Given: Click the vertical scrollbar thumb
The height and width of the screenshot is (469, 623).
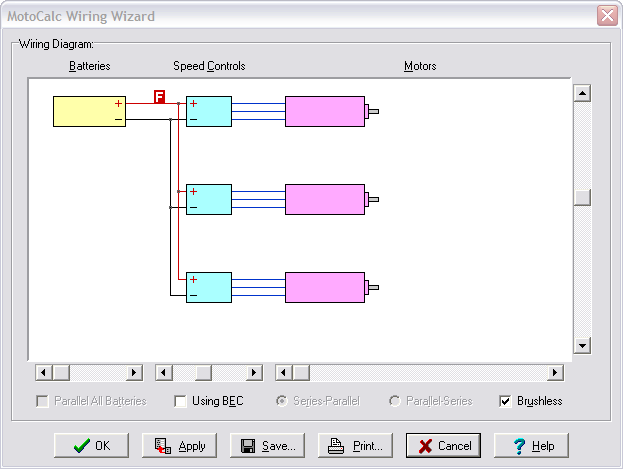Looking at the screenshot, I should click(x=582, y=197).
